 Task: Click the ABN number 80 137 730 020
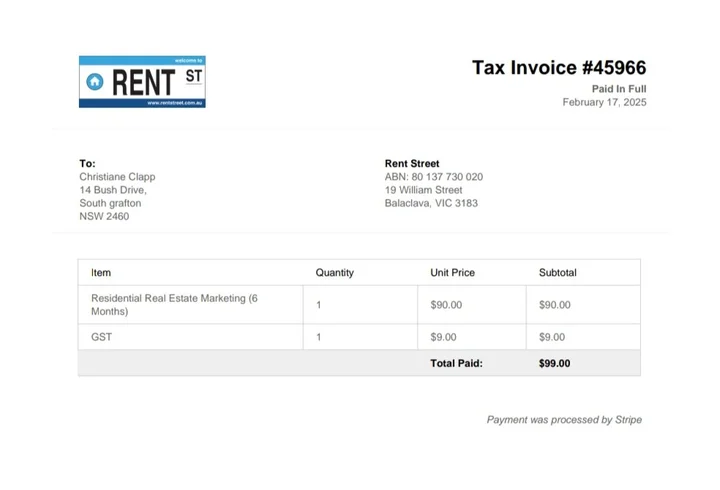tap(434, 177)
